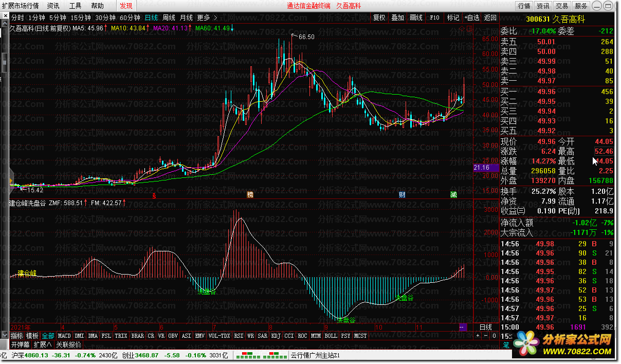Viewport: 621px width, 364px height.
Task: Select the 60分钟 period
Action: click(x=130, y=17)
